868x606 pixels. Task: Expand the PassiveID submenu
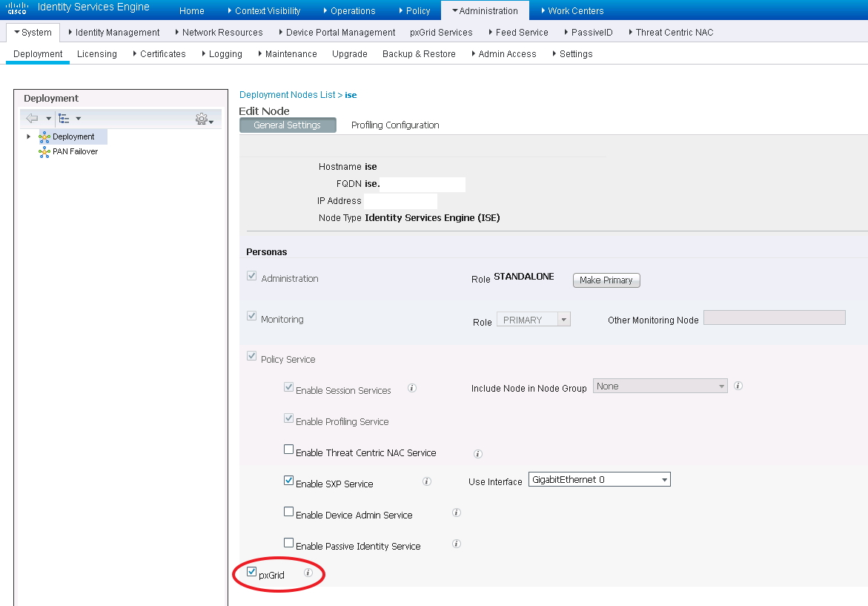(x=588, y=32)
